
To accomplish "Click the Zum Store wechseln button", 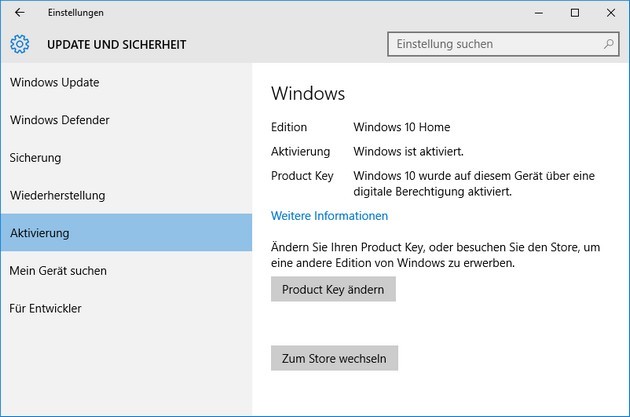I will point(334,358).
